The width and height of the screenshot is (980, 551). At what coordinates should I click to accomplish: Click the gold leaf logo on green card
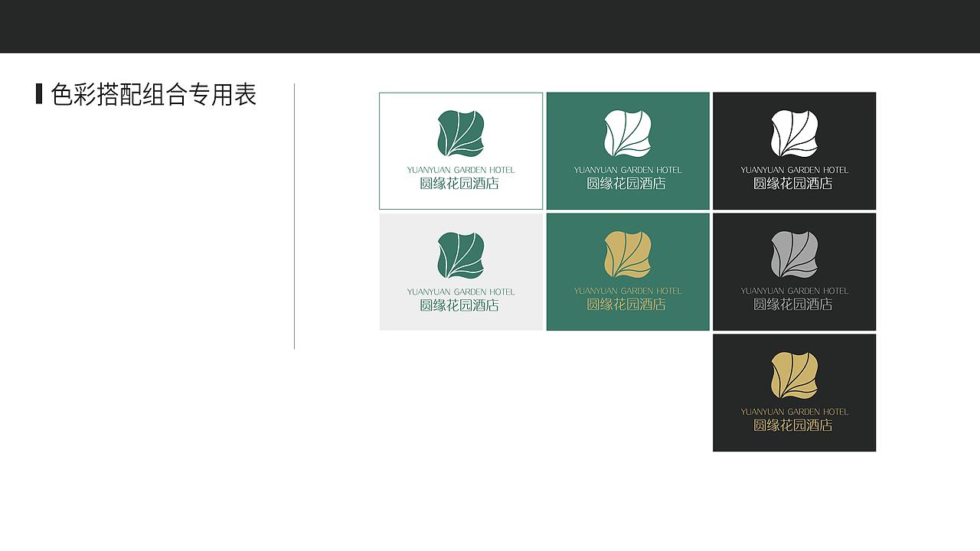(x=628, y=255)
